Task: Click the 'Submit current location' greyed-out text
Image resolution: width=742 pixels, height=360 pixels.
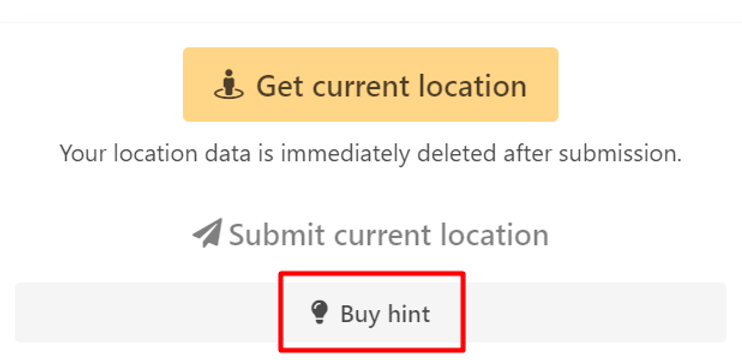Action: [389, 235]
